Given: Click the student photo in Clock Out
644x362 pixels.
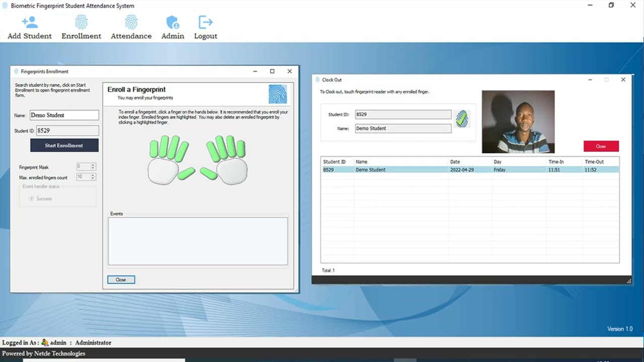Looking at the screenshot, I should (x=518, y=122).
